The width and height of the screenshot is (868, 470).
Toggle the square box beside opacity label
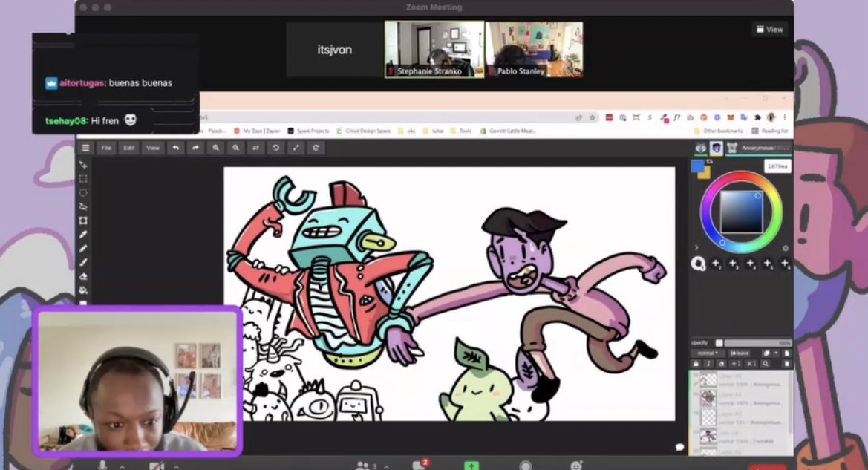point(719,343)
